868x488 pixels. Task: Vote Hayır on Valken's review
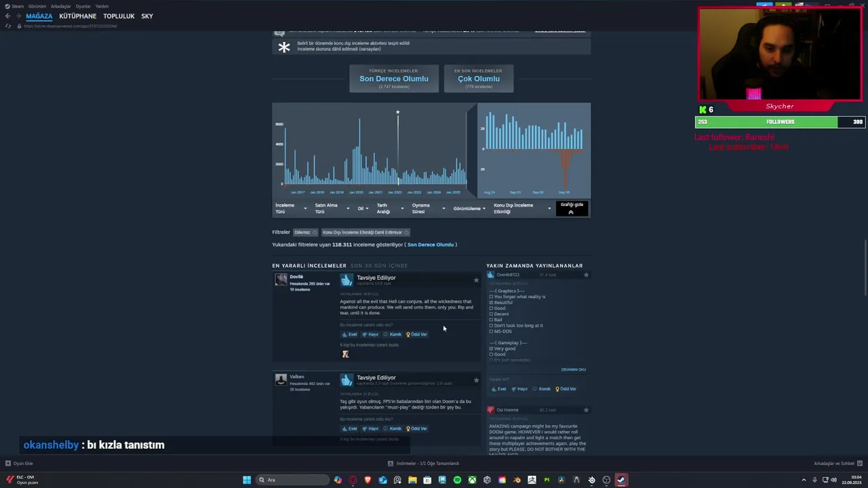(x=370, y=428)
